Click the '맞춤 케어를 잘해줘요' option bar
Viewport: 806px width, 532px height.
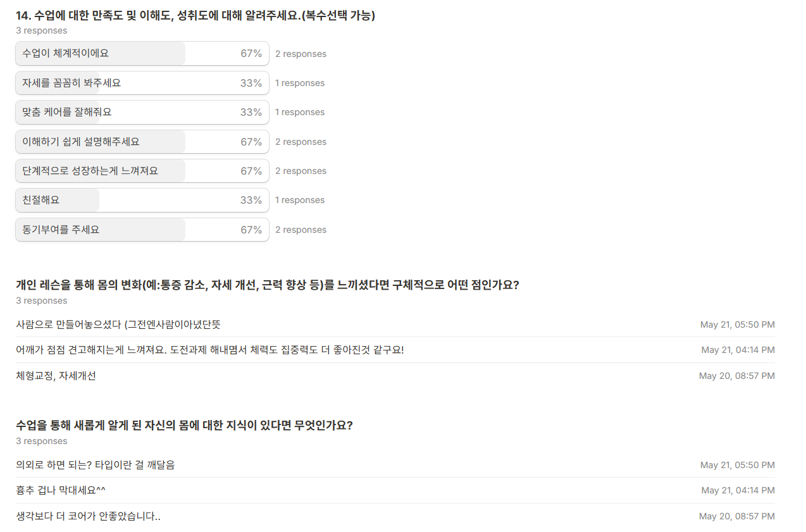click(x=142, y=112)
